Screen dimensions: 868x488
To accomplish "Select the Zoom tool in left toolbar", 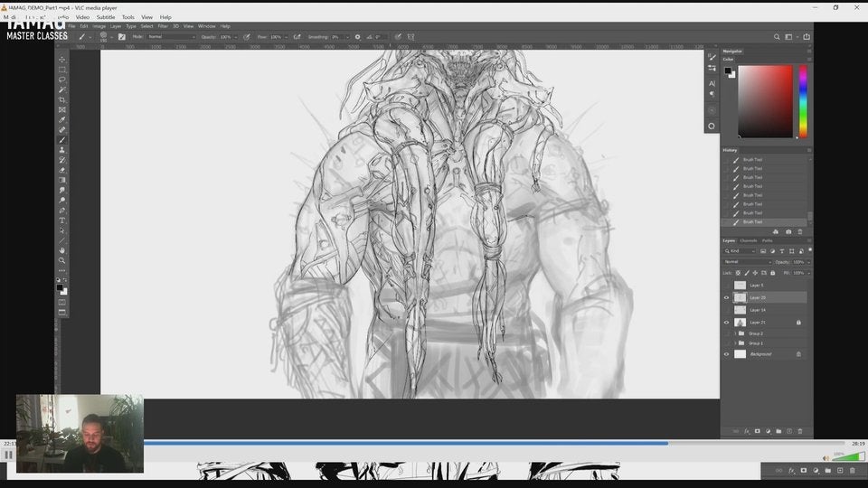I will tap(62, 260).
